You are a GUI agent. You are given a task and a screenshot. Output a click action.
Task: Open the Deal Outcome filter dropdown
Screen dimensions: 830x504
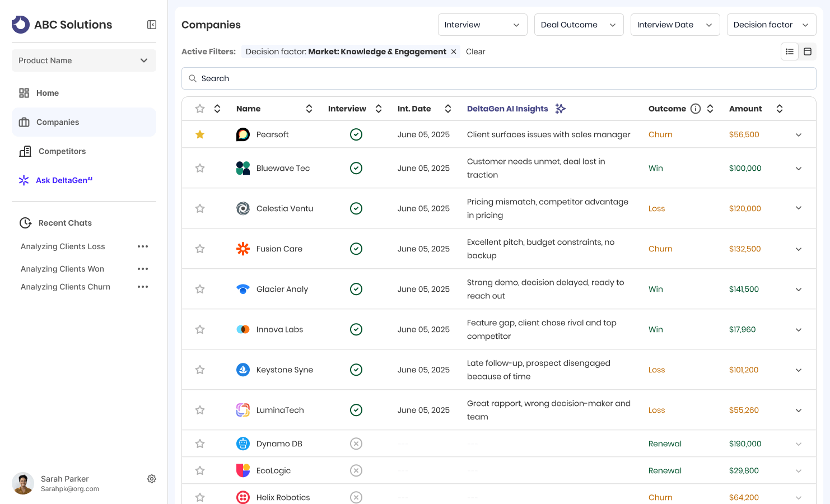(579, 25)
